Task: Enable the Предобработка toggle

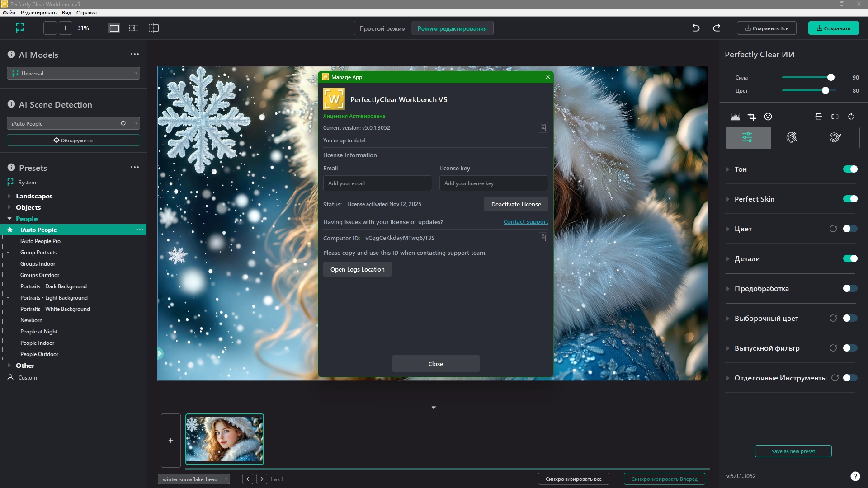Action: (850, 288)
